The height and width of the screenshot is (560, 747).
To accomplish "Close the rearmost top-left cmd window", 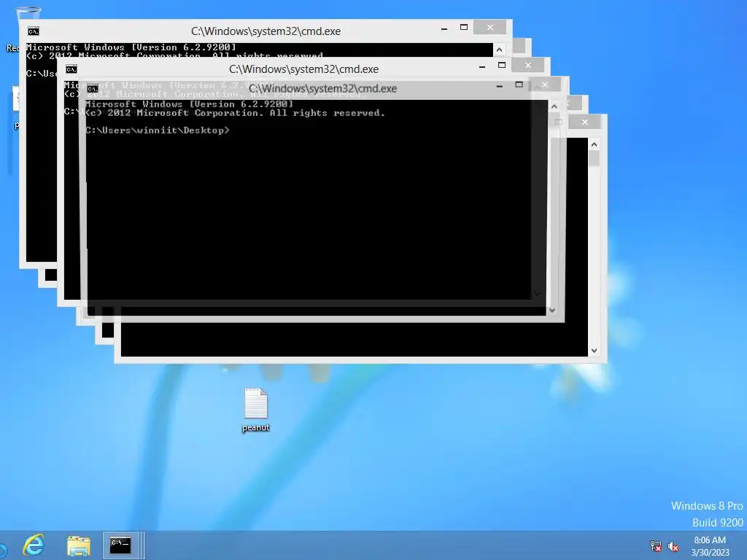I will (x=489, y=28).
